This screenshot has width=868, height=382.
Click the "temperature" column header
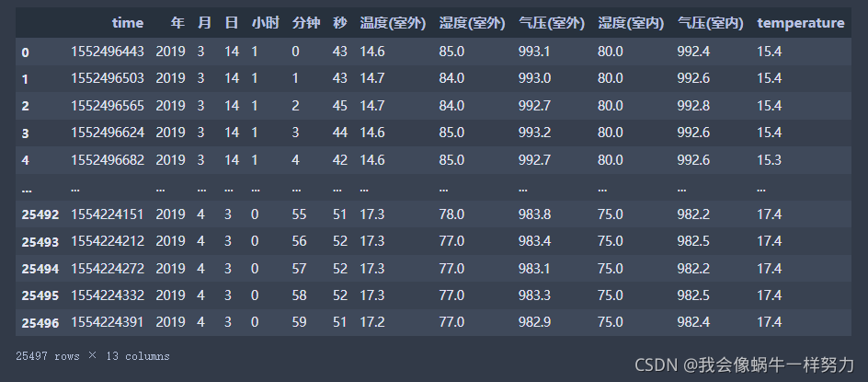pos(801,23)
